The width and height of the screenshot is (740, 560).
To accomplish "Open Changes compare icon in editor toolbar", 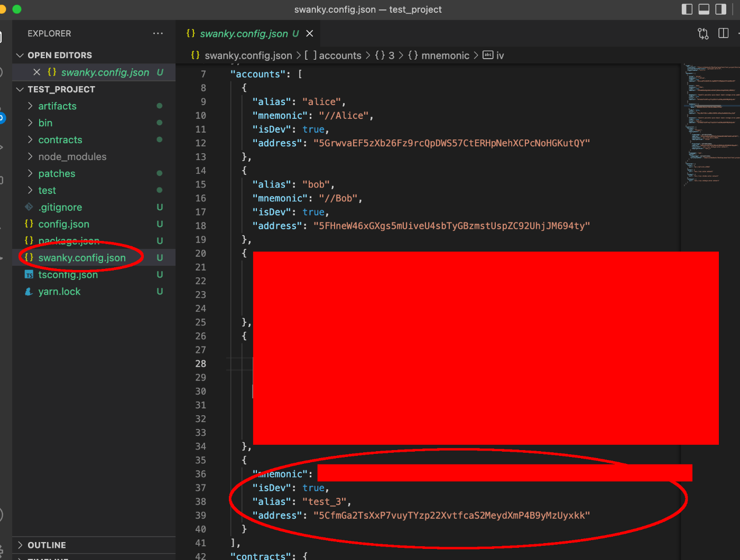I will 703,33.
